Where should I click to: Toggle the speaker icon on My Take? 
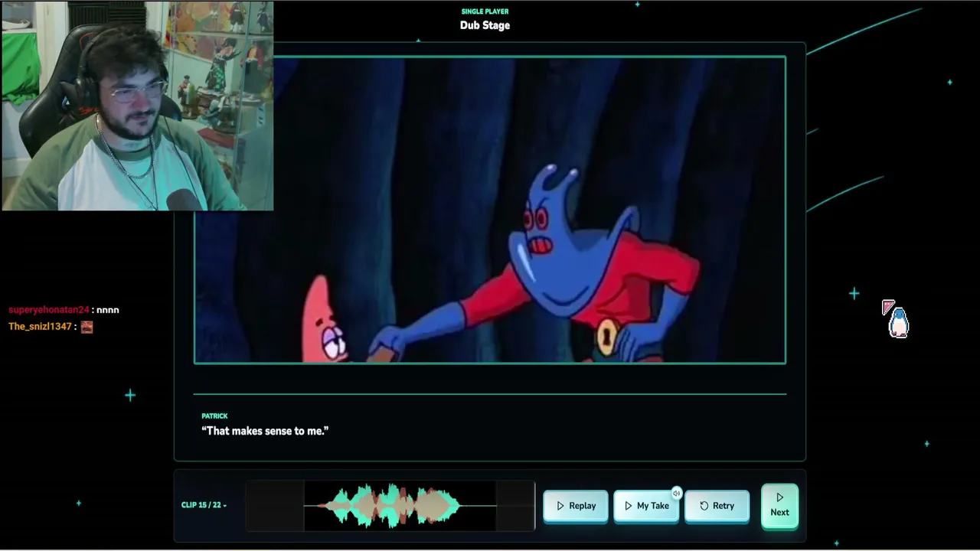click(x=677, y=494)
